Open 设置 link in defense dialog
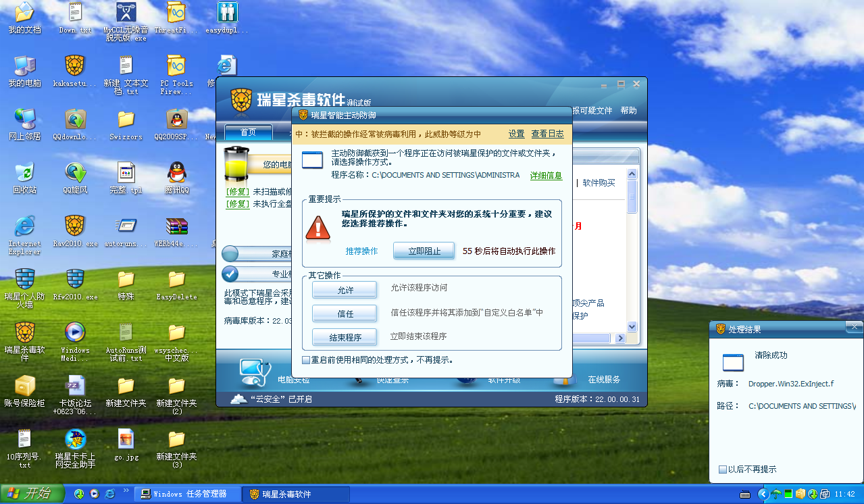 pos(517,134)
